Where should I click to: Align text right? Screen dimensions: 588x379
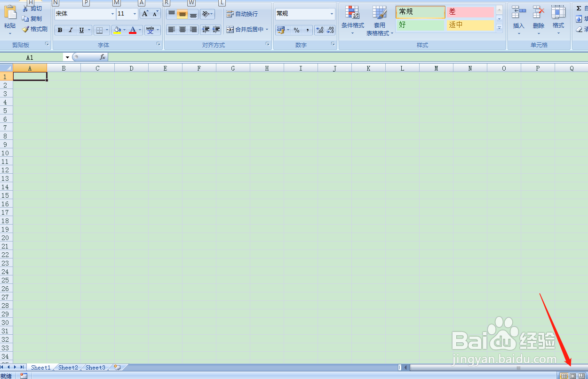(193, 30)
